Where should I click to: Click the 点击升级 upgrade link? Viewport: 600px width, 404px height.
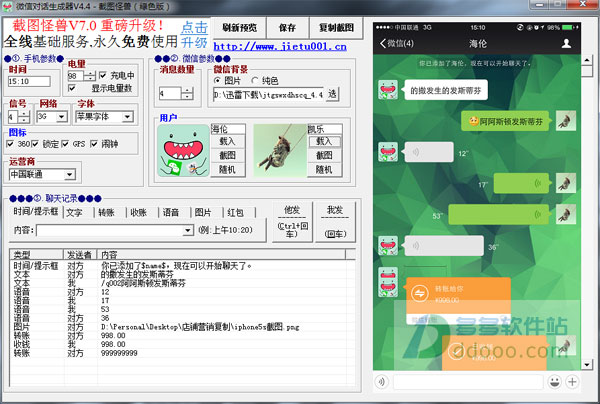click(x=194, y=34)
